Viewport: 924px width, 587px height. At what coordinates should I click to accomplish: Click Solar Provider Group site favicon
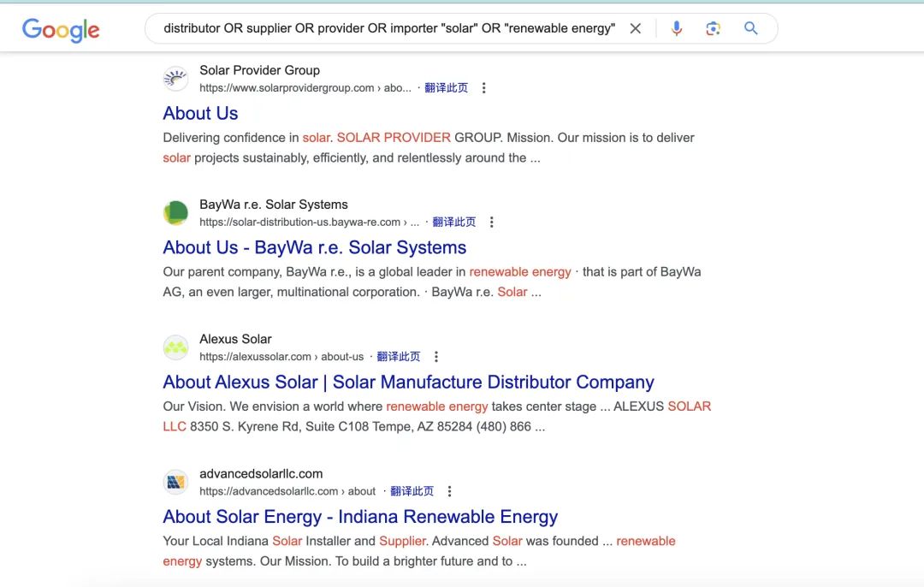pyautogui.click(x=175, y=79)
